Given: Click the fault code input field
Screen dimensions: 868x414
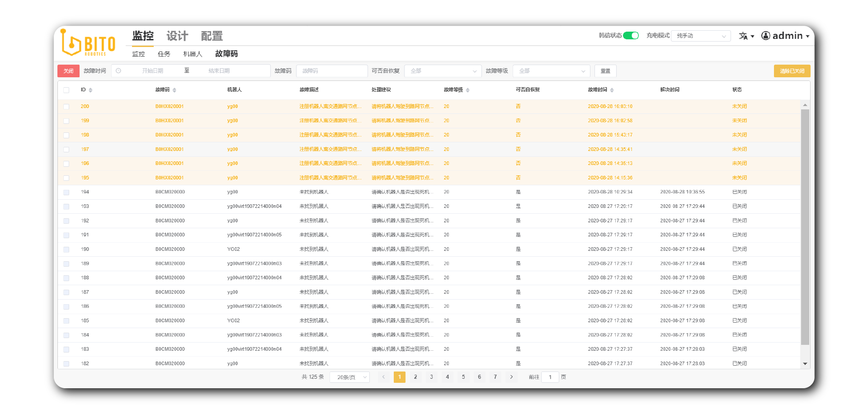Looking at the screenshot, I should tap(331, 71).
